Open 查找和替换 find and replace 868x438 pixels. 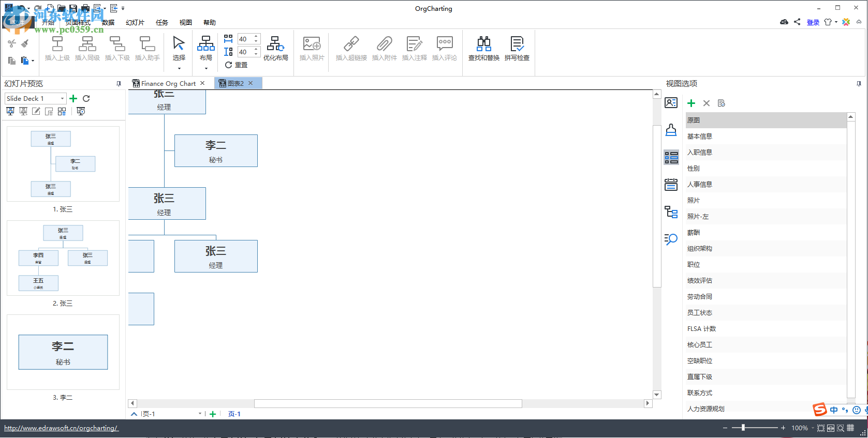tap(484, 49)
